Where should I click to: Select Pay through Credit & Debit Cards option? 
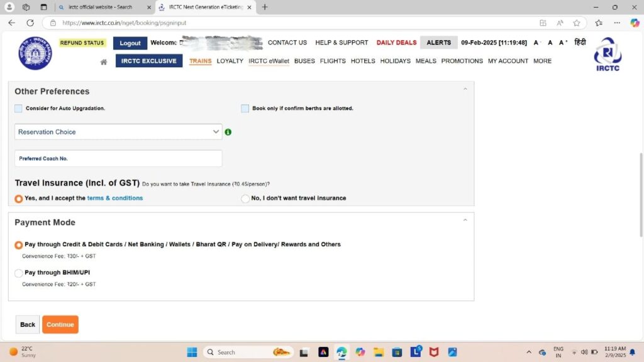(18, 245)
